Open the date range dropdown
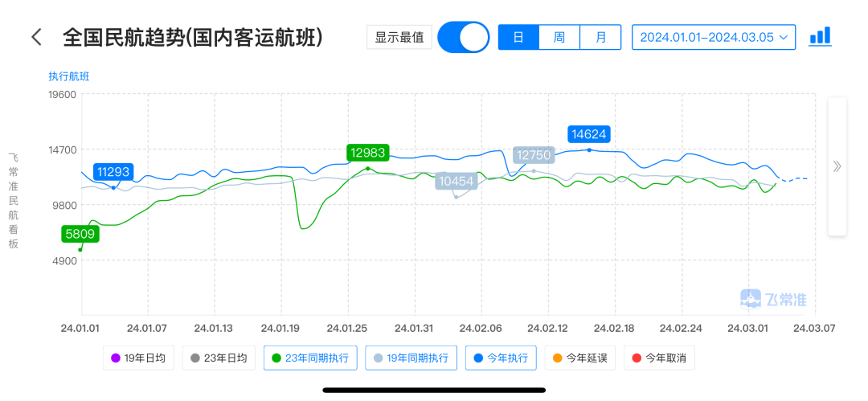This screenshot has width=868, height=401. point(713,37)
